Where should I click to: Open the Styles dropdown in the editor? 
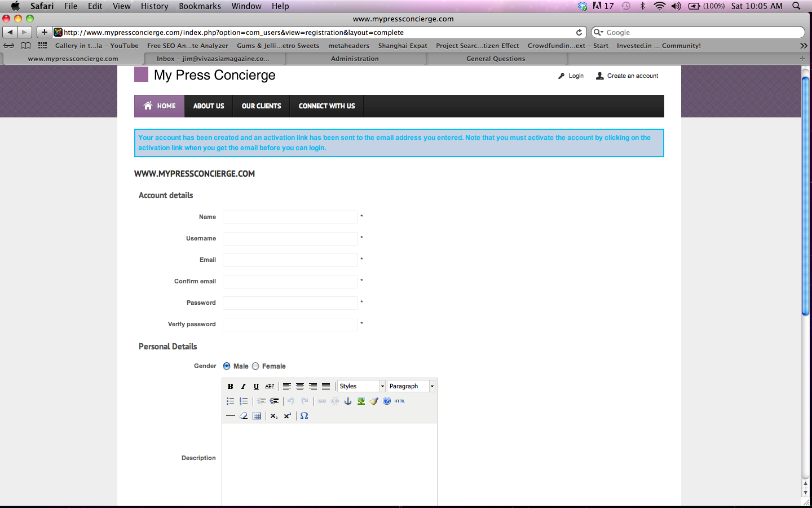(x=361, y=386)
